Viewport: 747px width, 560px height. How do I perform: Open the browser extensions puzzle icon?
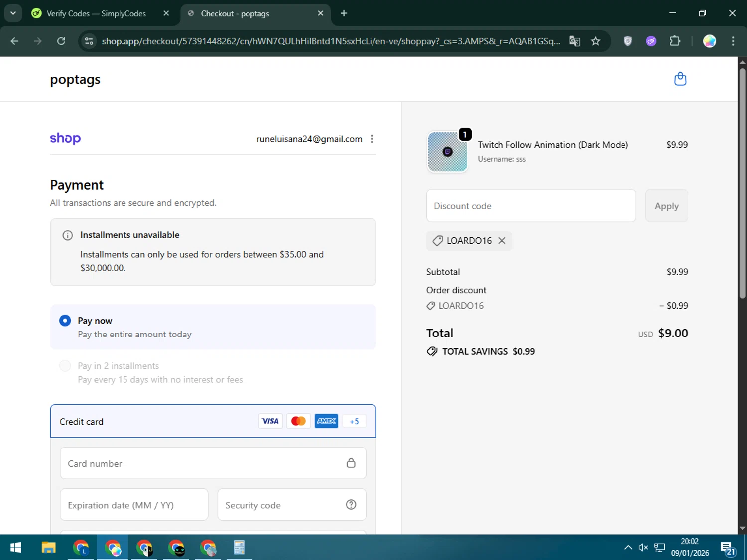coord(675,41)
